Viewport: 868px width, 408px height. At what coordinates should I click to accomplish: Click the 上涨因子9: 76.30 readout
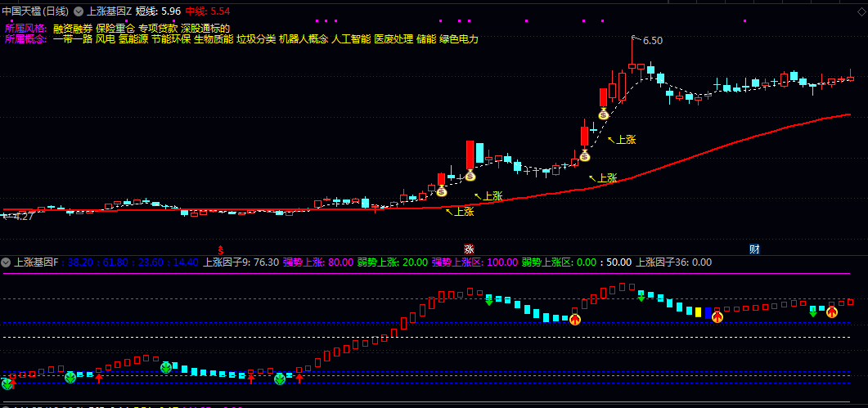[x=241, y=262]
